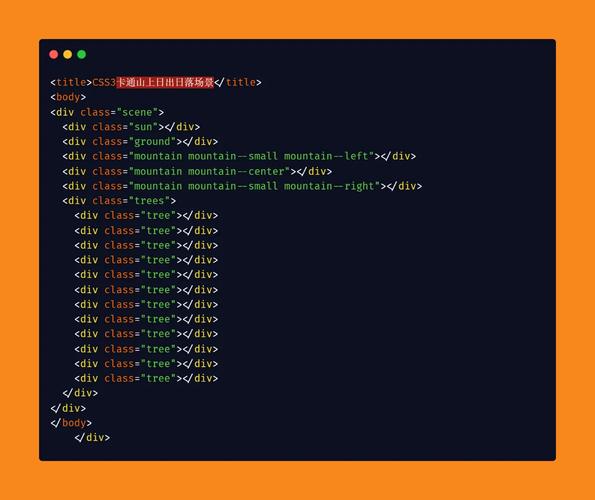Click 'mountain--small' in the mountain--left line
This screenshot has height=500, width=595.
click(233, 156)
